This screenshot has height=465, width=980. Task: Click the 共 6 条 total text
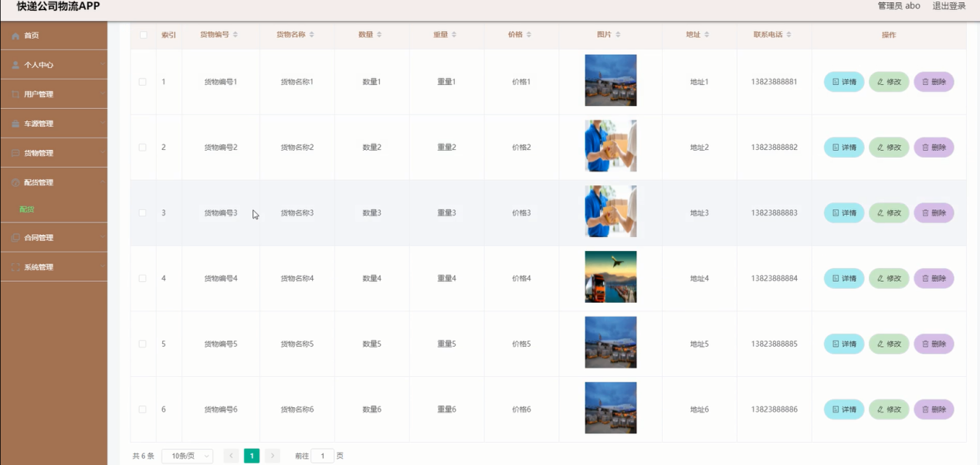click(x=144, y=456)
